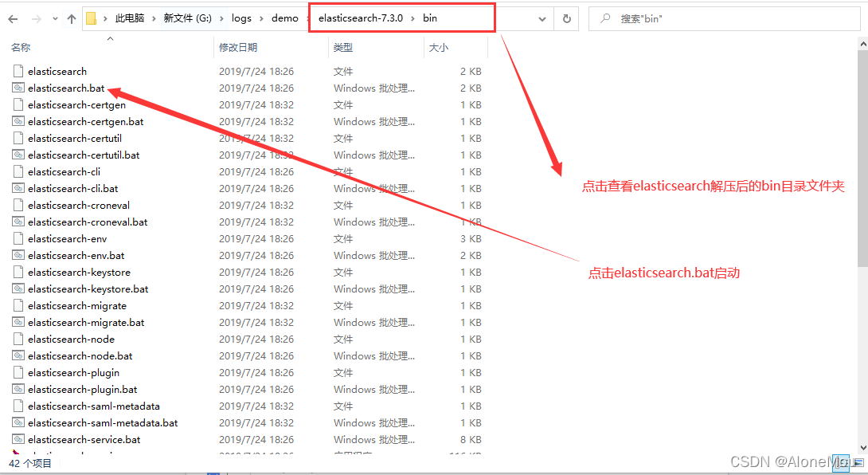Sort files by 类型 column header
The height and width of the screenshot is (475, 868).
(x=342, y=48)
